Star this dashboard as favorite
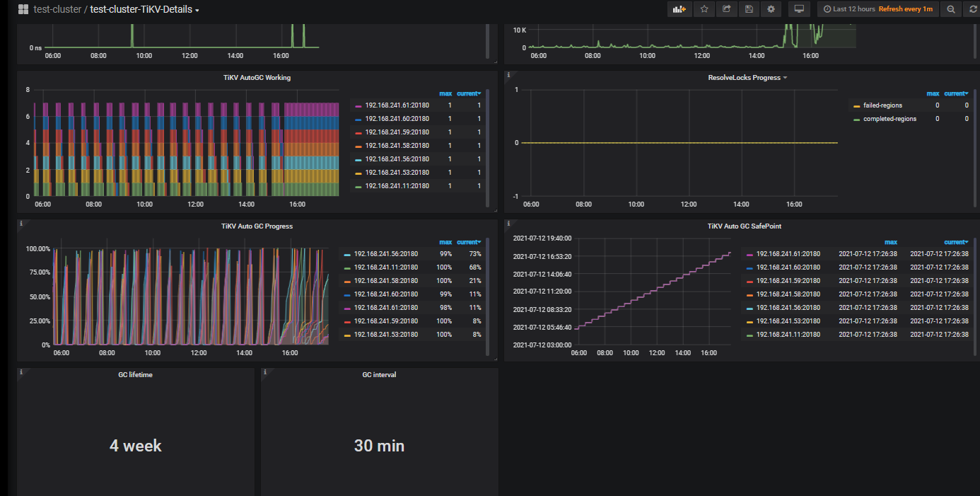980x496 pixels. (x=704, y=9)
